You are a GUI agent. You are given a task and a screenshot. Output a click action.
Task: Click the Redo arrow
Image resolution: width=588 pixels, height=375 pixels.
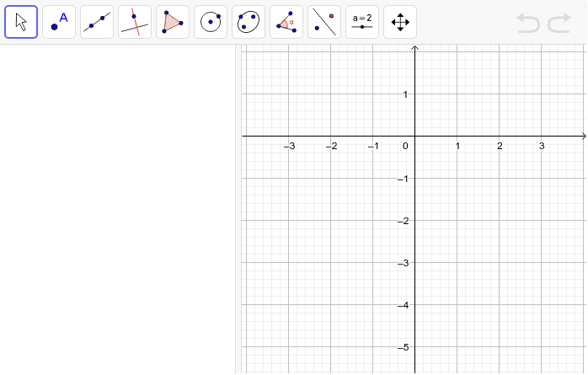point(559,23)
